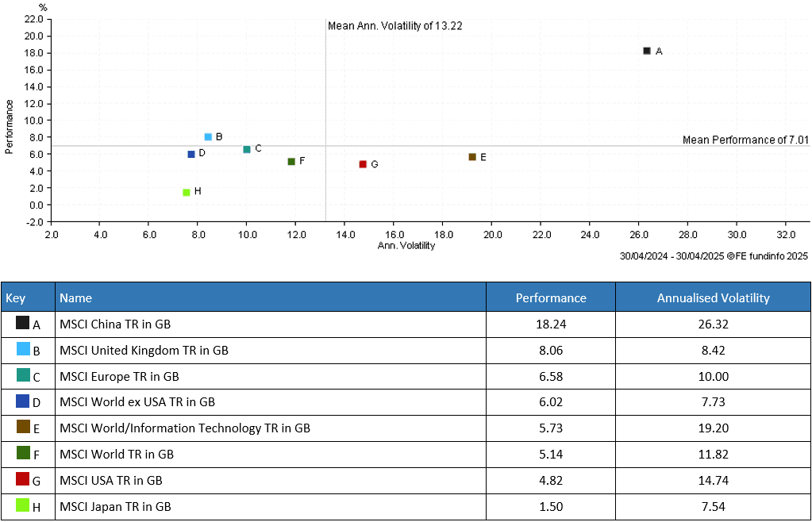Click the light blue key swatch for row B

point(23,349)
